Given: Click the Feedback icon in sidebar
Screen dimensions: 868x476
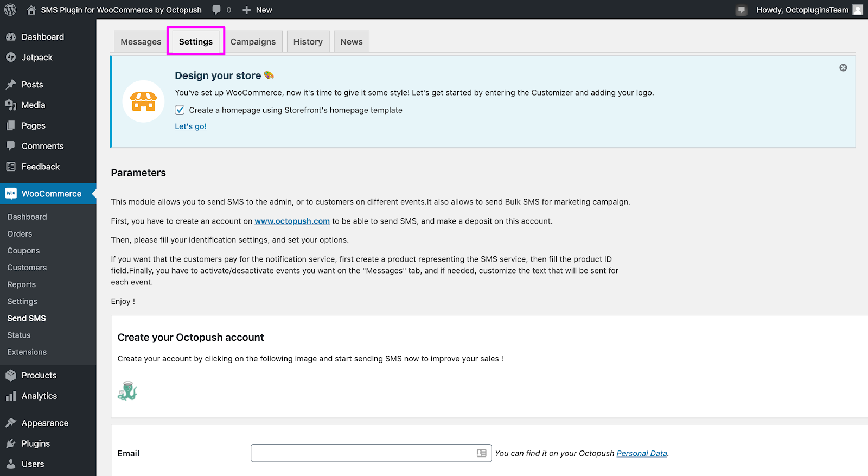Looking at the screenshot, I should 11,167.
